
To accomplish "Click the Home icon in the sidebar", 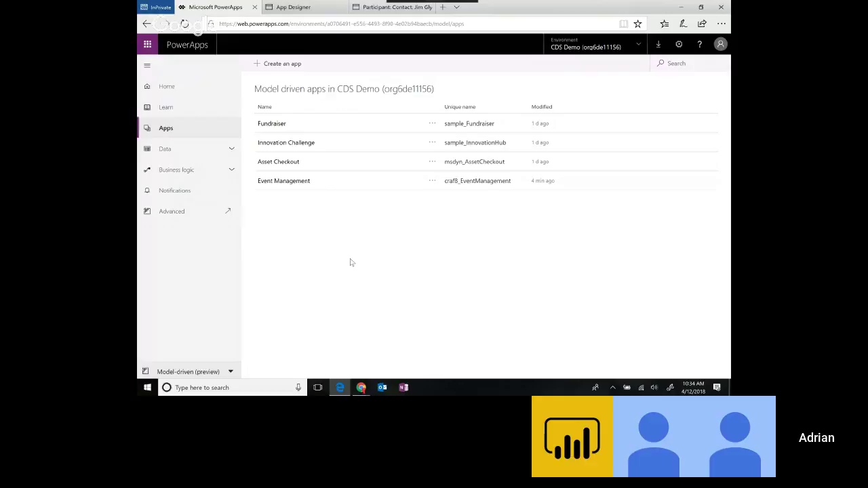I will [147, 86].
